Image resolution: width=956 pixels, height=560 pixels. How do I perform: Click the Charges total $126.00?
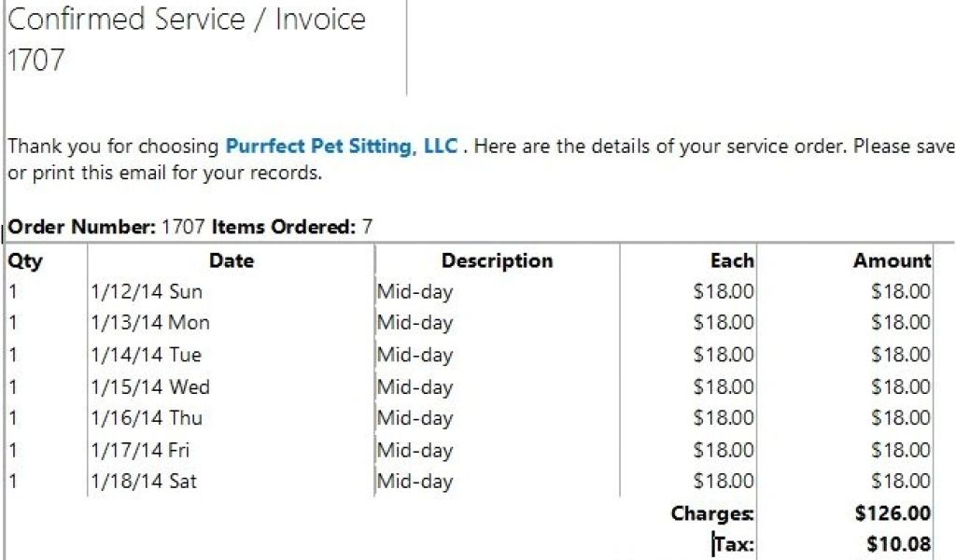(x=893, y=513)
